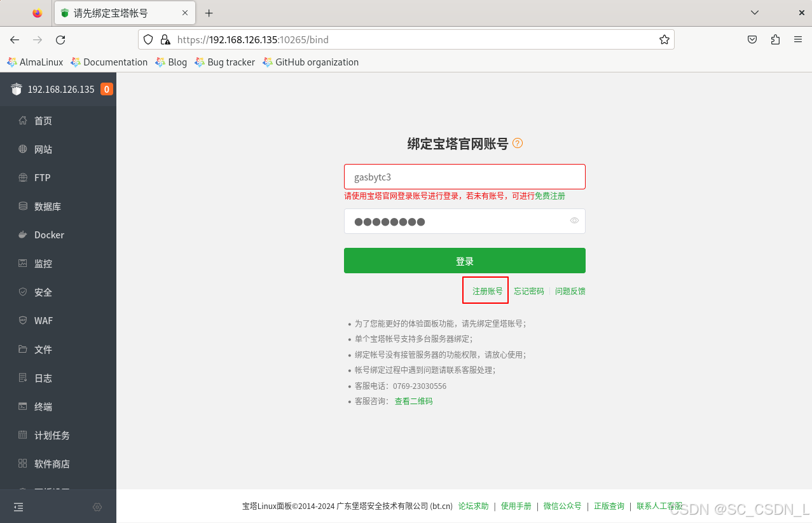The height and width of the screenshot is (523, 812).
Task: Click the padlock connection icon
Action: click(165, 39)
